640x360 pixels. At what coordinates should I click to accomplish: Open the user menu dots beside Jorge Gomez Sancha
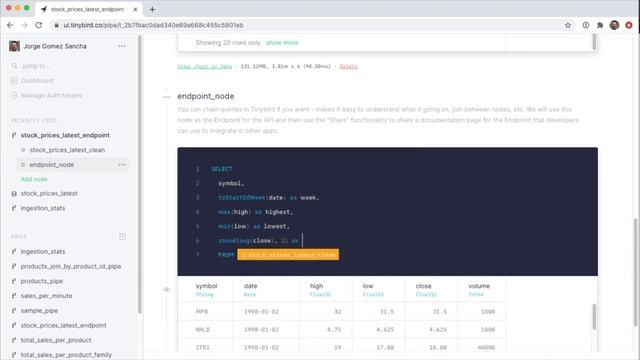pos(122,46)
